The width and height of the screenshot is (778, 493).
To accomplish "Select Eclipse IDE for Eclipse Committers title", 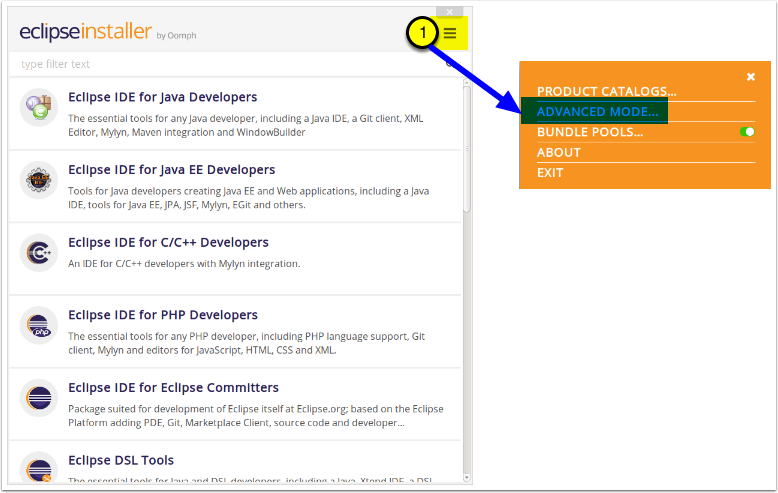I will coord(173,387).
